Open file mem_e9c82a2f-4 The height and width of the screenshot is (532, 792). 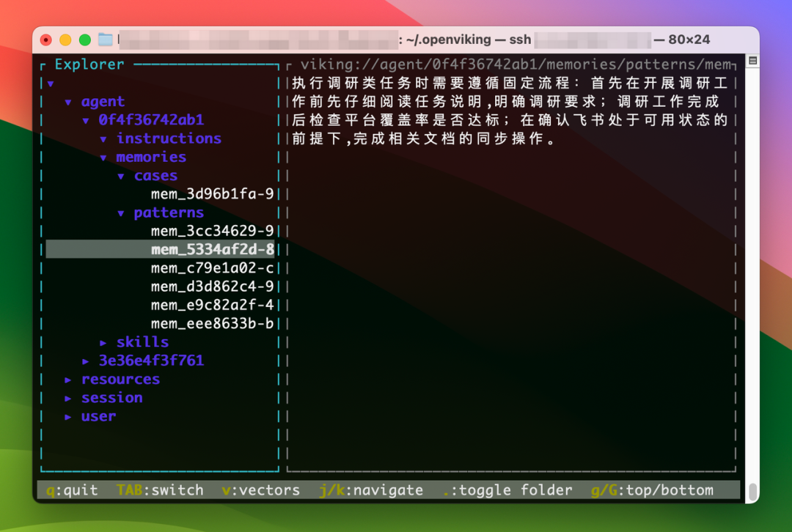coord(212,305)
